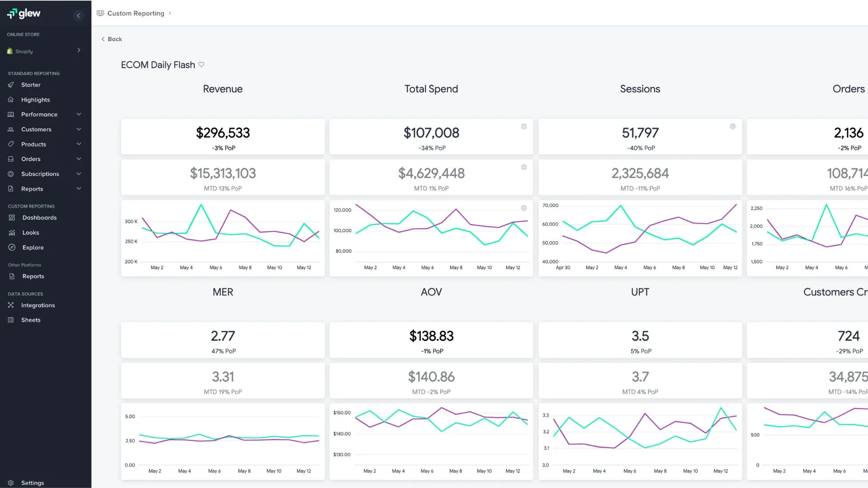The image size is (868, 488).
Task: Click the Orders icon in sidebar
Action: (11, 159)
